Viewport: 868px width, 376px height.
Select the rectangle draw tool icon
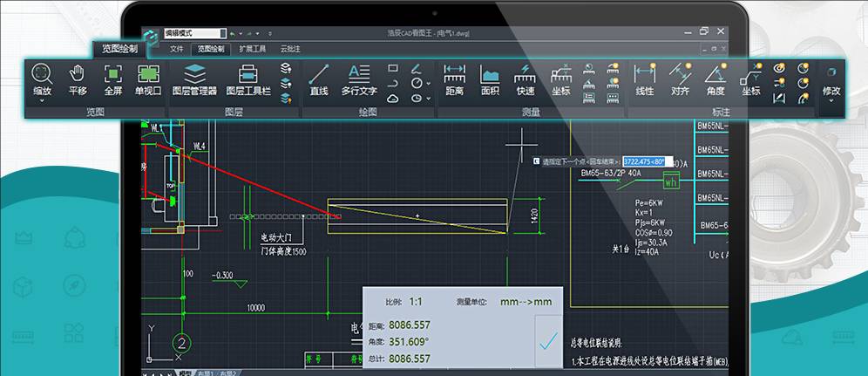tap(393, 68)
